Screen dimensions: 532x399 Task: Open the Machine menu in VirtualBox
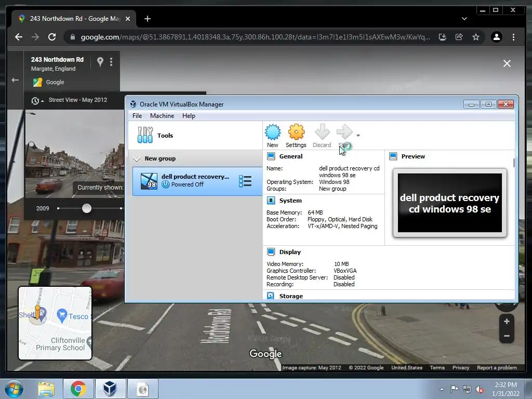(162, 116)
